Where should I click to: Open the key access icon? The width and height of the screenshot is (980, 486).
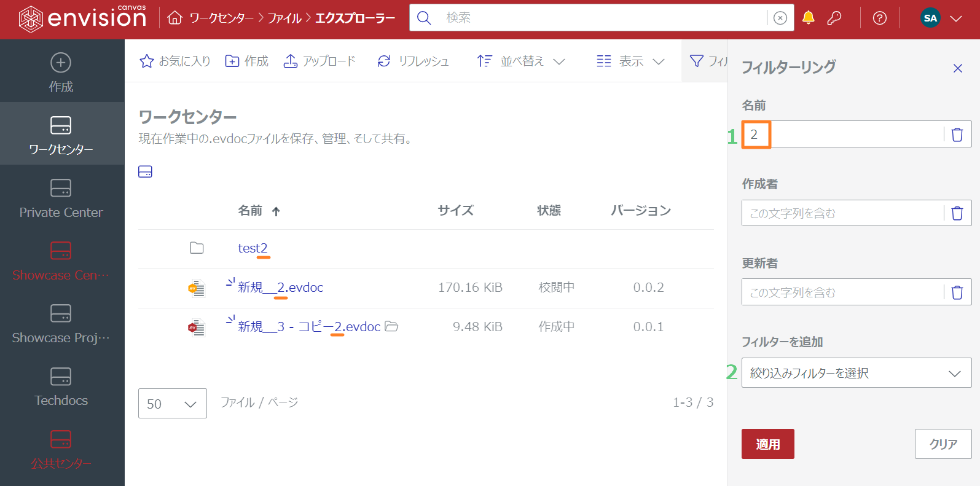(x=834, y=18)
